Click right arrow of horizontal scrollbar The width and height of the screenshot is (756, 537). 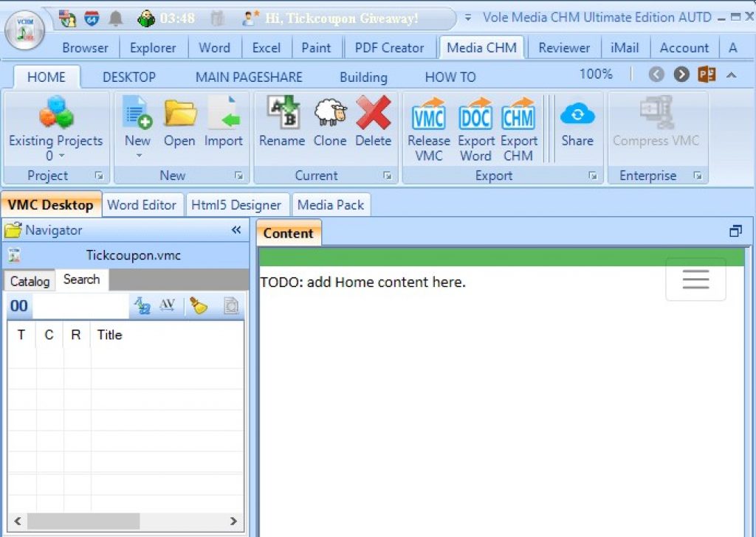click(233, 521)
